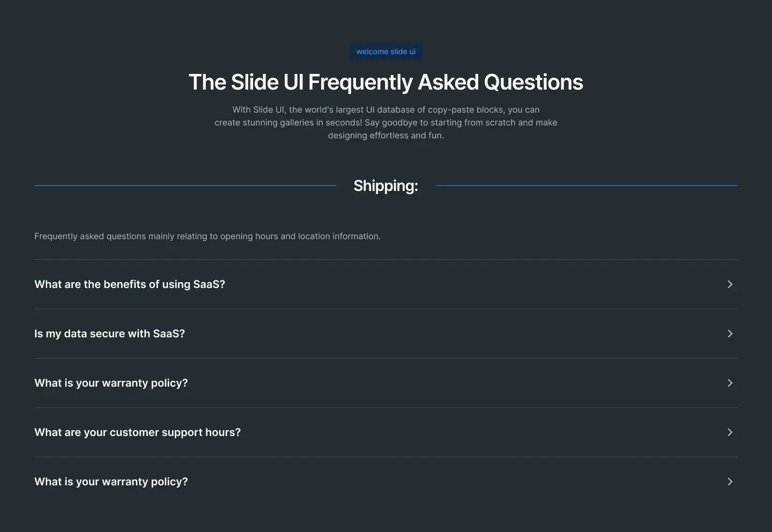Open chevron of warranty question above support hours

pyautogui.click(x=730, y=383)
